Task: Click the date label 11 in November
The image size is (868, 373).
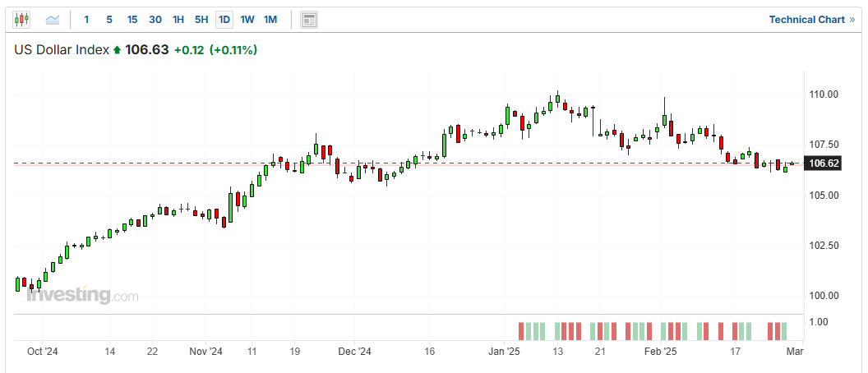Action: pos(251,352)
